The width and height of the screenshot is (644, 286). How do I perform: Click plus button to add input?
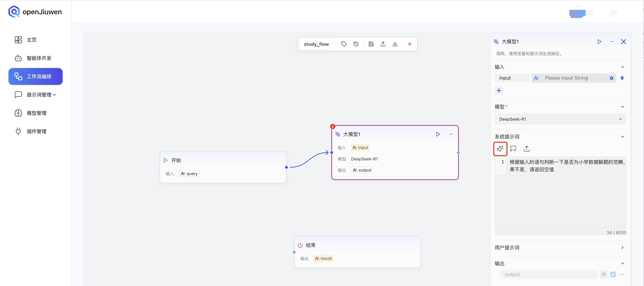(499, 91)
